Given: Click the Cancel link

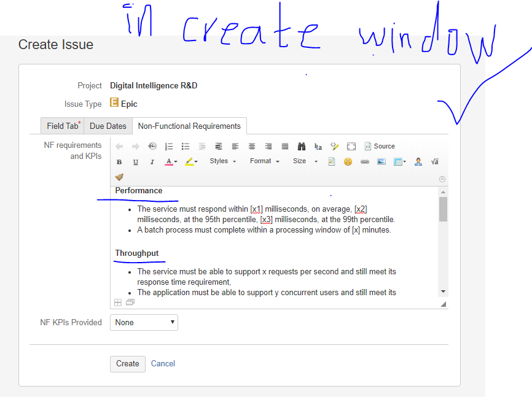Looking at the screenshot, I should 162,363.
